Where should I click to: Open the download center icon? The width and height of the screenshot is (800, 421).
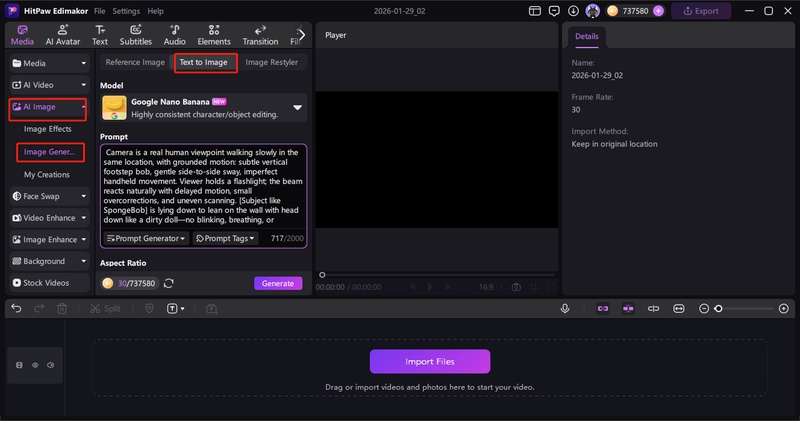573,11
